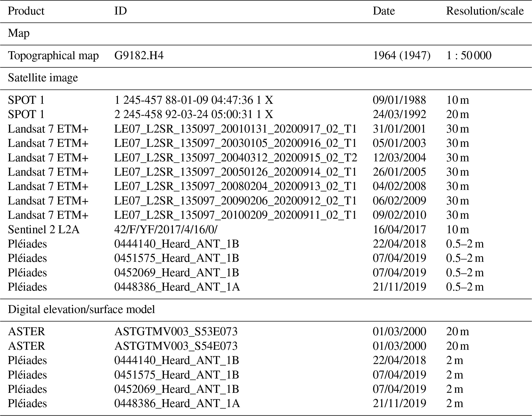
Task: Click the ASTGTMV003_S53E073 ID
Action: 176,332
